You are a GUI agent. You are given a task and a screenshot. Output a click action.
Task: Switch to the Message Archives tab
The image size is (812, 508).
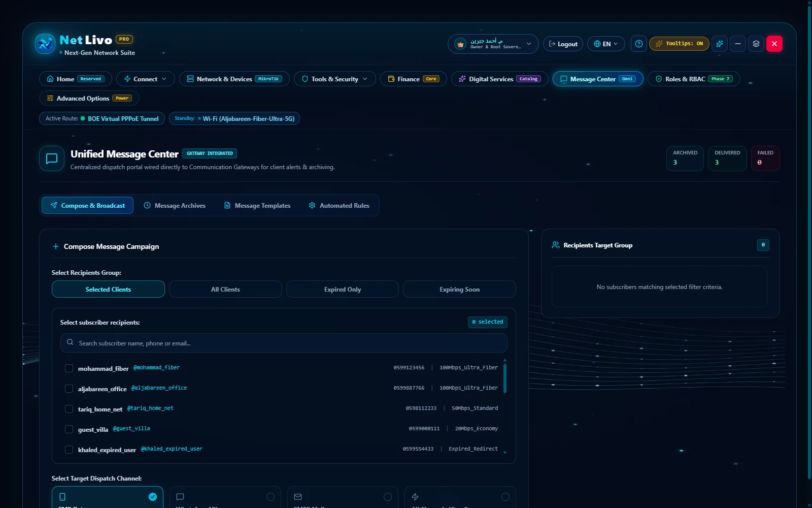tap(175, 205)
